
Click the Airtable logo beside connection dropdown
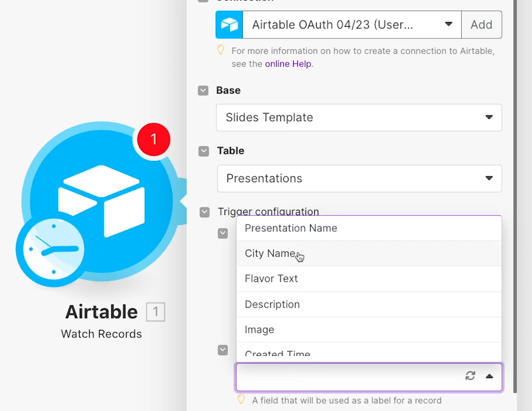(229, 25)
